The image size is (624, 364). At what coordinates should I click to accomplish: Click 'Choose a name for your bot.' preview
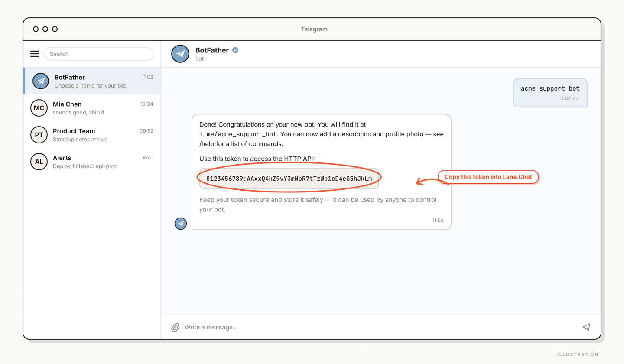pos(91,86)
